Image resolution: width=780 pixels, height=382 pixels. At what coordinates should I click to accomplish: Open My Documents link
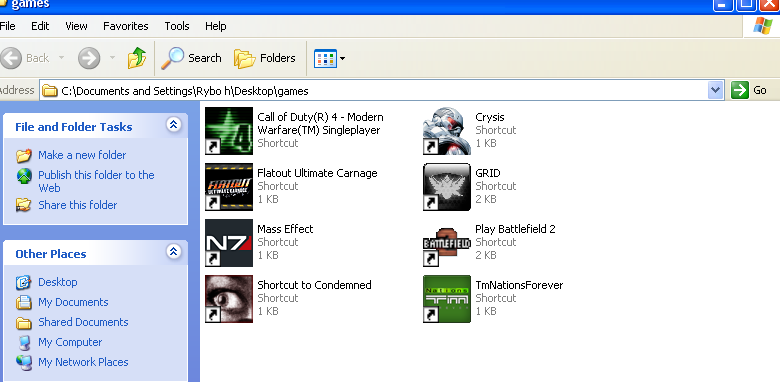73,302
